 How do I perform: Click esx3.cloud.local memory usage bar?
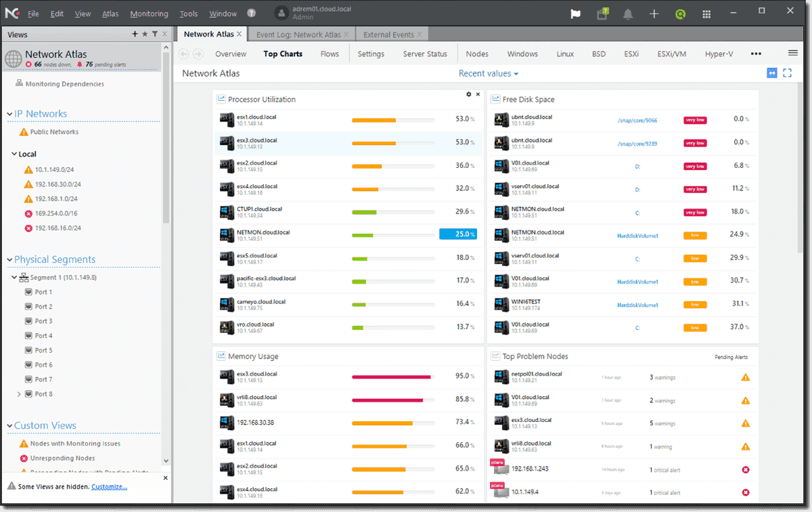coord(393,377)
